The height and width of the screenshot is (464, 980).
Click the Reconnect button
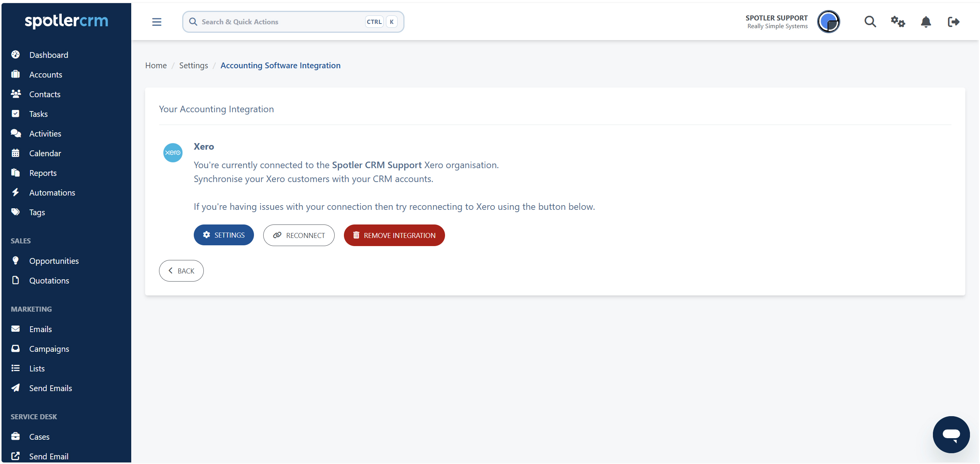(299, 235)
